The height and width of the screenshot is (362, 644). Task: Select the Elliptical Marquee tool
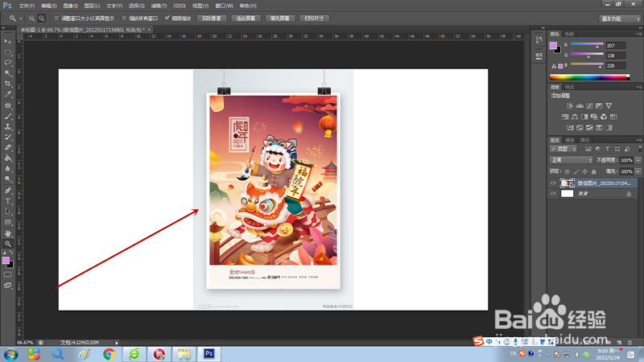coord(8,52)
